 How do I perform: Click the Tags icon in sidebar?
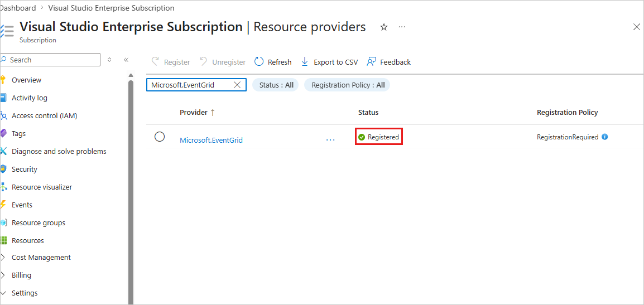[3, 133]
